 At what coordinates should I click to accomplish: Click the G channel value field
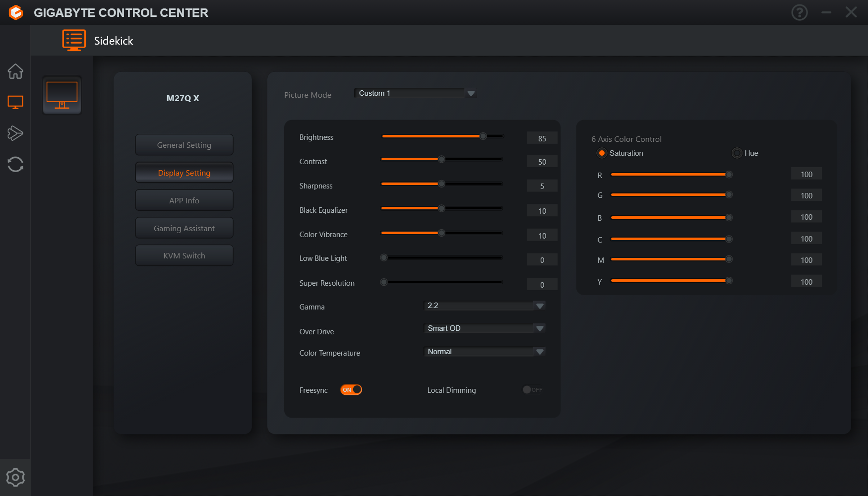tap(806, 195)
